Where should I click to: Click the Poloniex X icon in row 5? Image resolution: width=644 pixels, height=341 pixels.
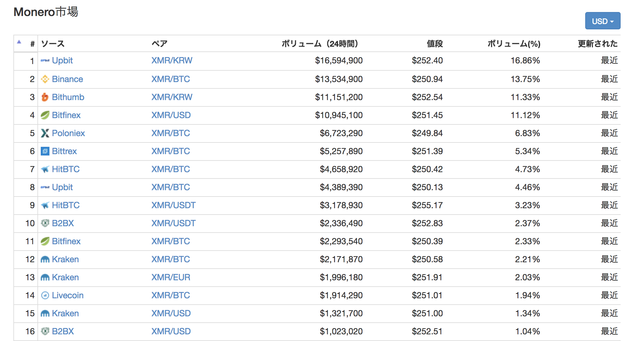pos(45,133)
